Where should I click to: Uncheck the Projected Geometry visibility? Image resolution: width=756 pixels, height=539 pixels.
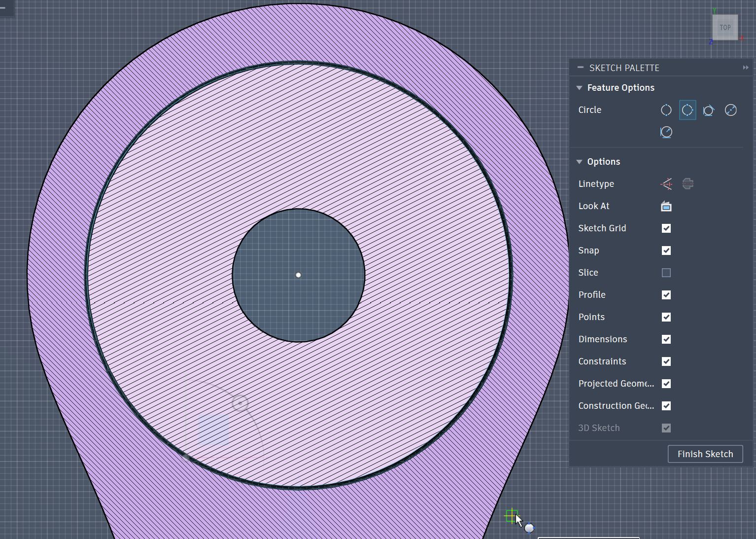pos(666,384)
